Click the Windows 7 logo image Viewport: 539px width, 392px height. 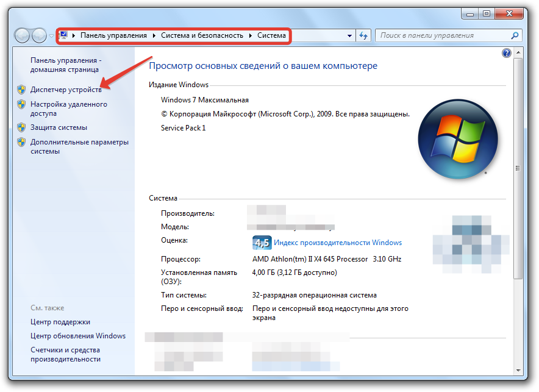pos(457,139)
